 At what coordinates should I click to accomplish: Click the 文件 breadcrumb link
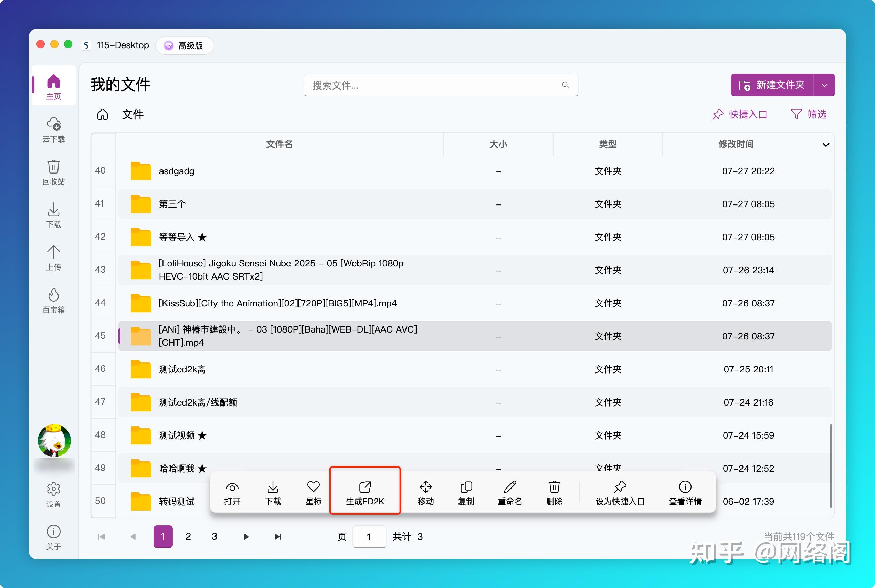coord(133,114)
